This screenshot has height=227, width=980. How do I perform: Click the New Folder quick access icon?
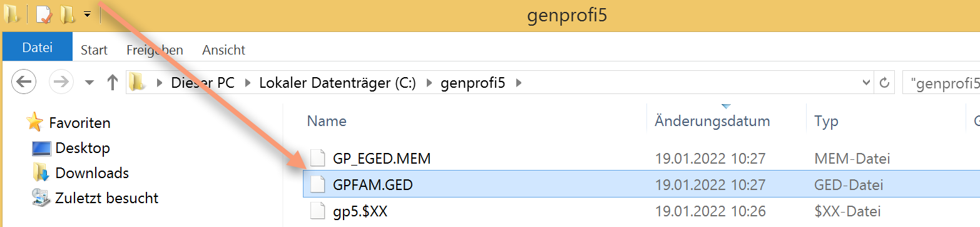(x=66, y=14)
